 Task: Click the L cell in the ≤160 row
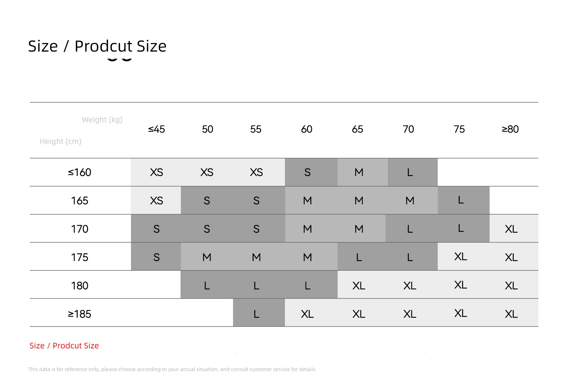(x=413, y=172)
